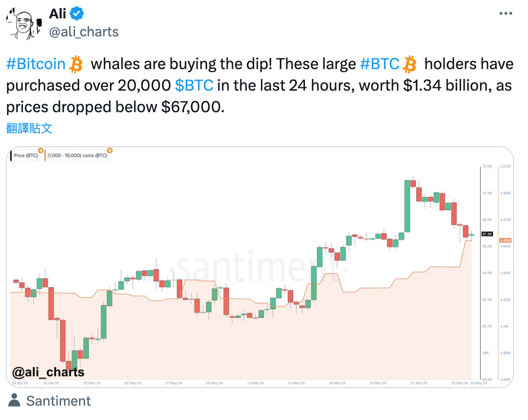
Task: Click the display name Ali
Action: [57, 14]
